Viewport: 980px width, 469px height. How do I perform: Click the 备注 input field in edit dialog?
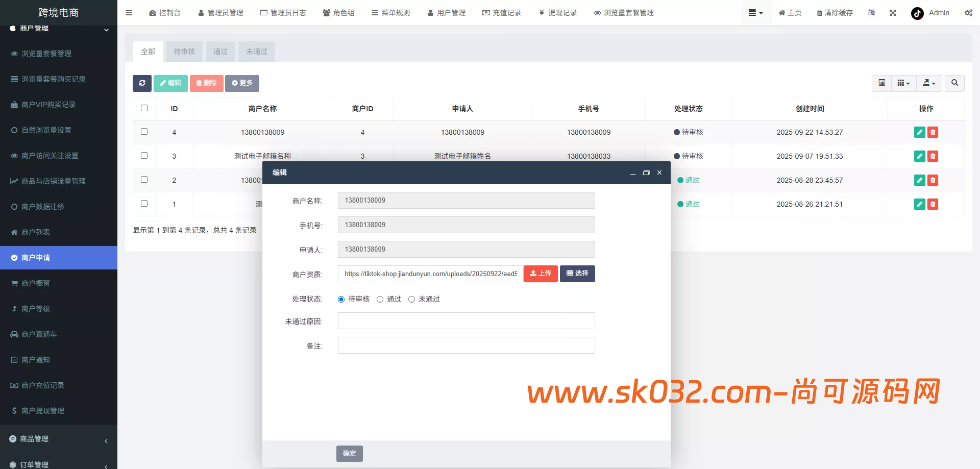[465, 345]
